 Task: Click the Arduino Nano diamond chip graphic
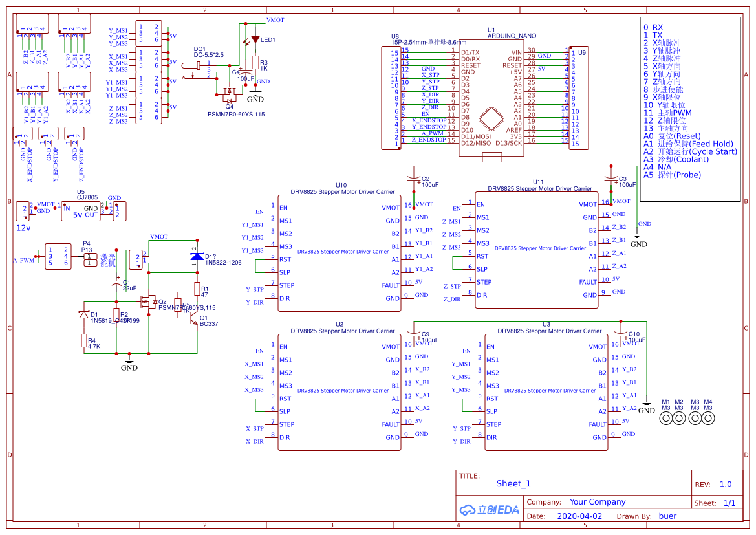[x=491, y=118]
